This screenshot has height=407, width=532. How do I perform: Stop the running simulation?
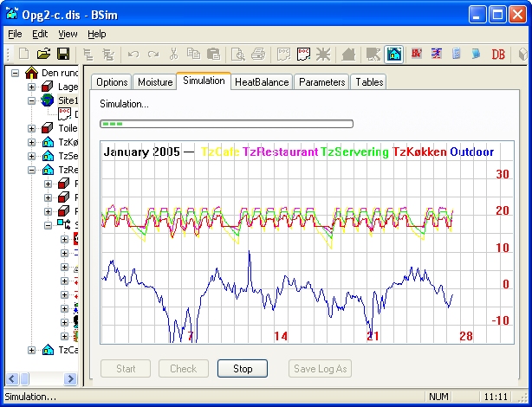(243, 369)
